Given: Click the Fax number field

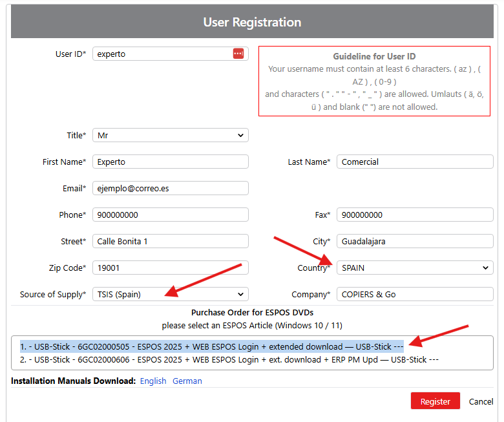Looking at the screenshot, I should click(x=414, y=215).
